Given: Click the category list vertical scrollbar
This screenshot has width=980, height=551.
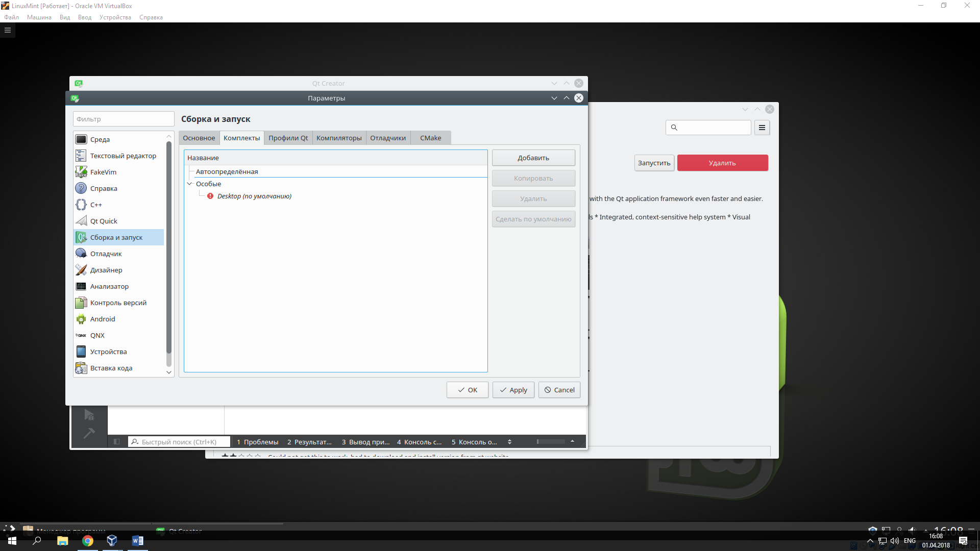Looking at the screenshot, I should click(x=169, y=247).
